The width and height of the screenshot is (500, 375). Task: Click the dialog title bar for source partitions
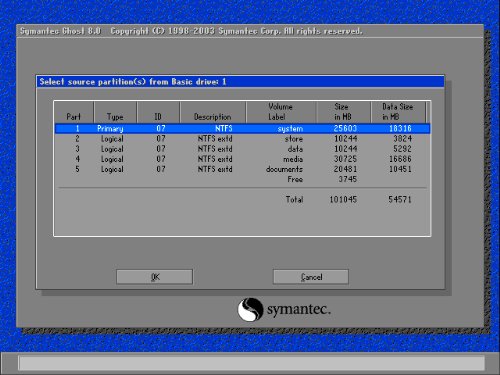pyautogui.click(x=240, y=82)
